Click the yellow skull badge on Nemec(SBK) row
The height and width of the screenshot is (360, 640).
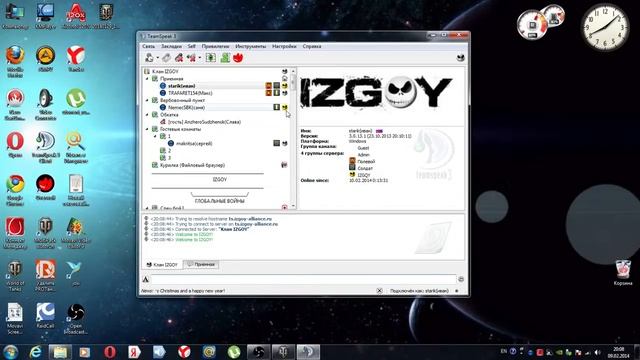pyautogui.click(x=284, y=107)
